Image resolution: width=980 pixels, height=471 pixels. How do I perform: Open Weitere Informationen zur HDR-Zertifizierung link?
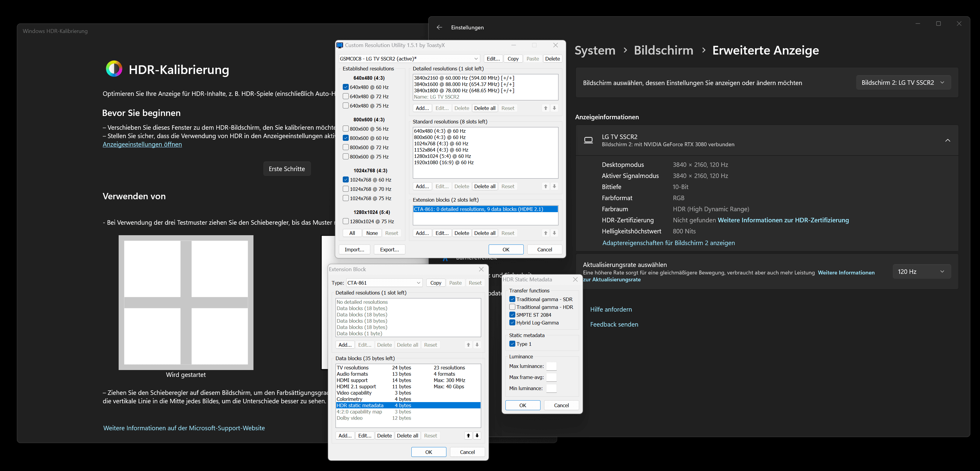click(783, 220)
